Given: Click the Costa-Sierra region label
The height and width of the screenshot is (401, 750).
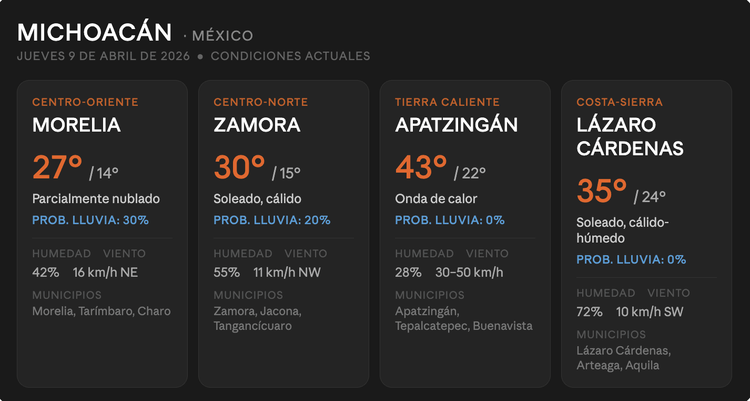Looking at the screenshot, I should [620, 102].
